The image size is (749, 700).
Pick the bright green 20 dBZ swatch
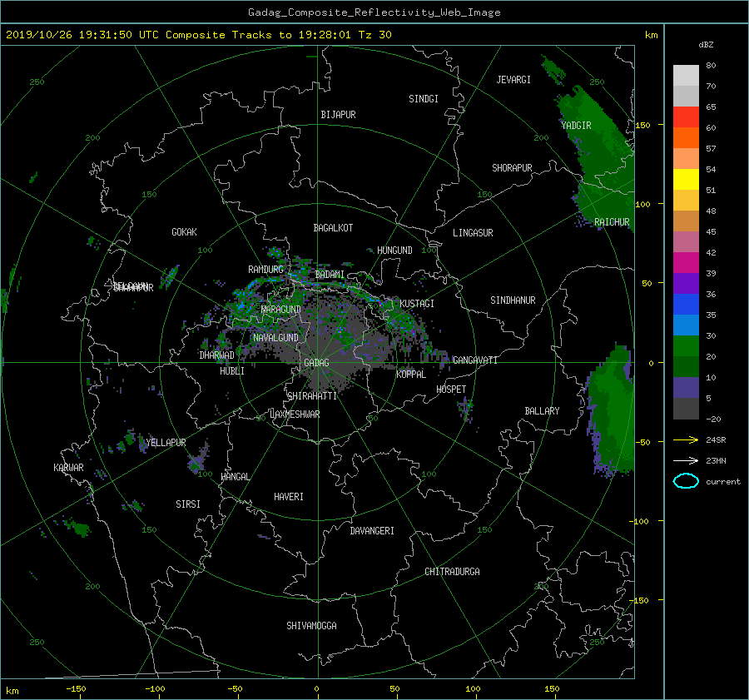pyautogui.click(x=686, y=345)
